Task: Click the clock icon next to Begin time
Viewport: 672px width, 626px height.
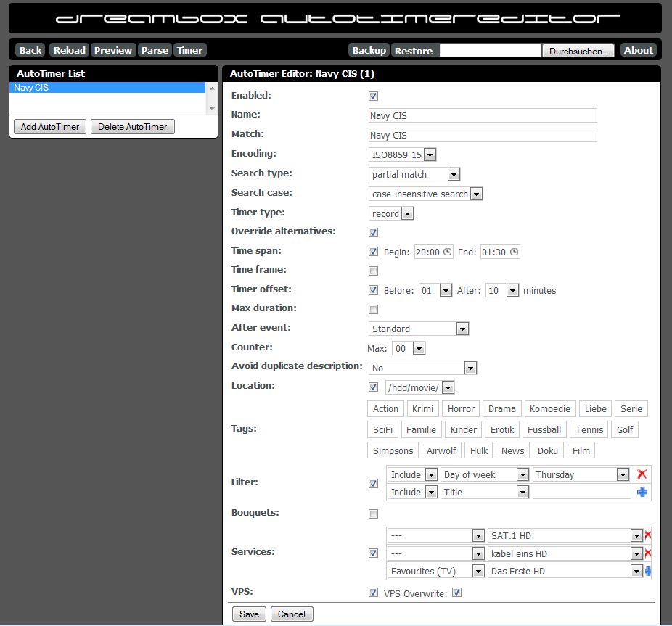Action: [x=447, y=252]
